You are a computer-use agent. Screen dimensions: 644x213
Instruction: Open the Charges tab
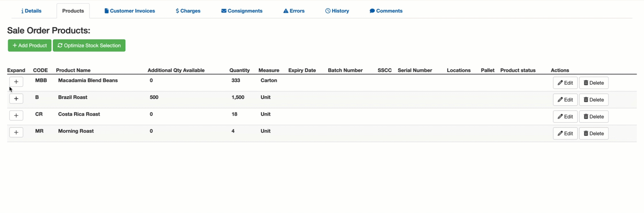pyautogui.click(x=188, y=11)
